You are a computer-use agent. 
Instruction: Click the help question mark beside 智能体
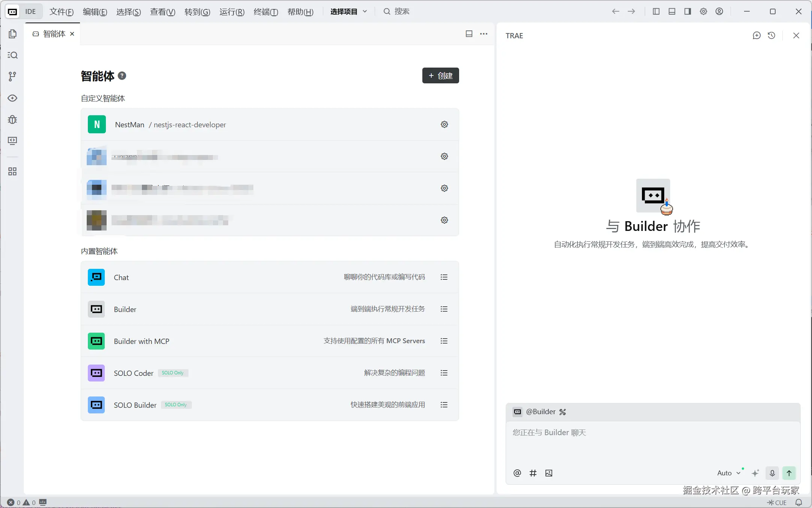pos(122,76)
